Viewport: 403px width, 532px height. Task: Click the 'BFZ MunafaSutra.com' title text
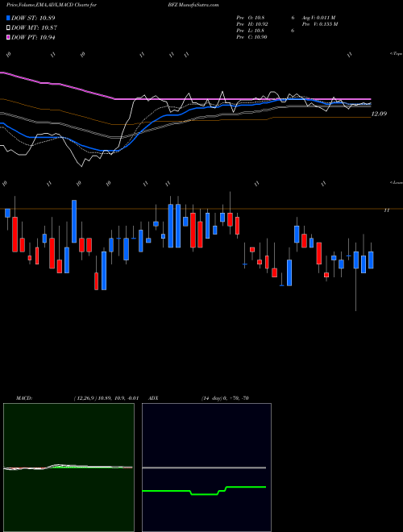193,5
